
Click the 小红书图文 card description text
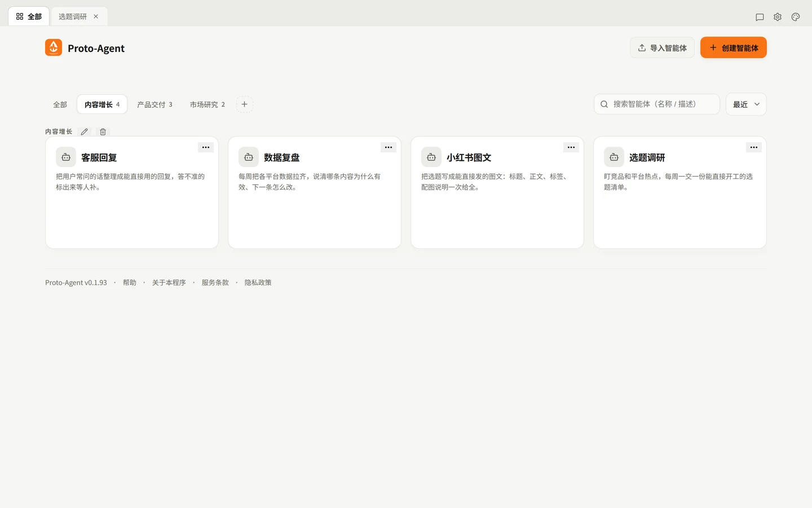496,182
